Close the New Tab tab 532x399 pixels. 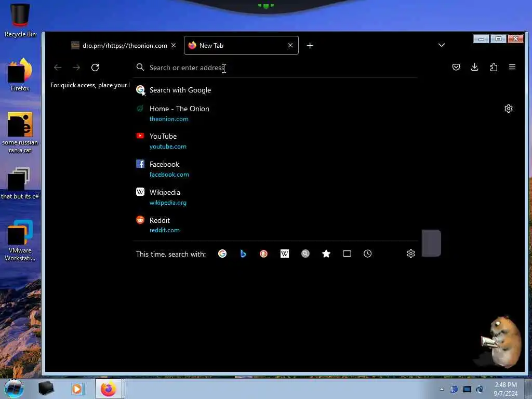[x=290, y=45]
